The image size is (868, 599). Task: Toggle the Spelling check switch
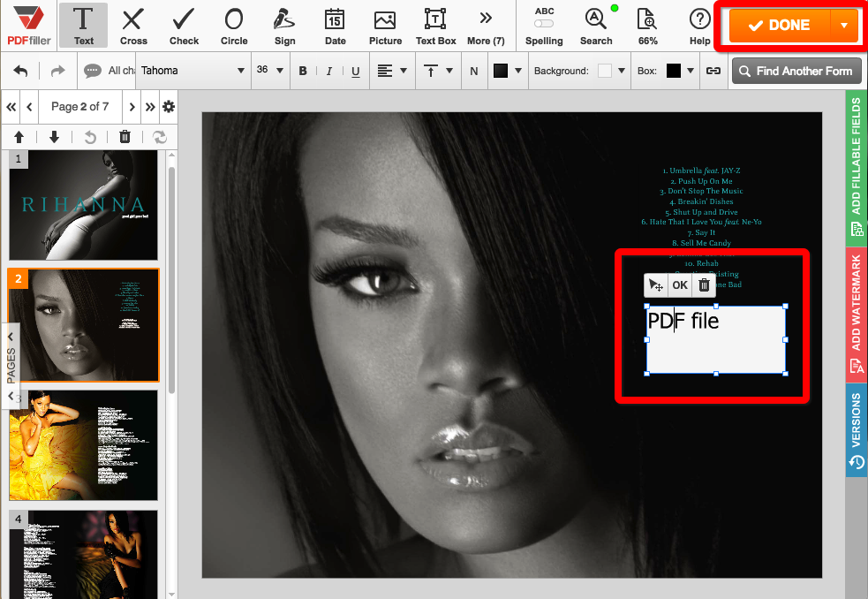[x=544, y=25]
